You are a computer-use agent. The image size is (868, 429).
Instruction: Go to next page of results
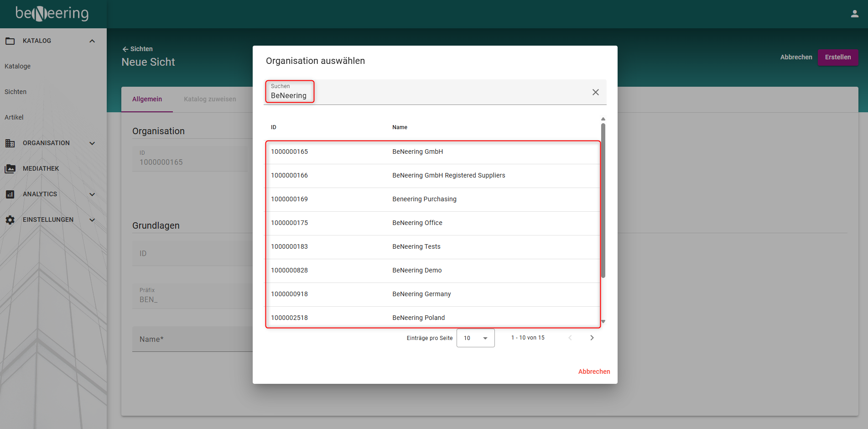pos(592,338)
